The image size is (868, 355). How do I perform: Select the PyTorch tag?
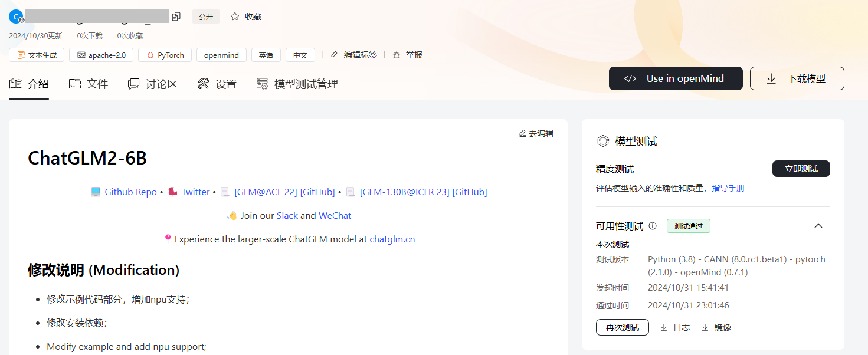(165, 55)
